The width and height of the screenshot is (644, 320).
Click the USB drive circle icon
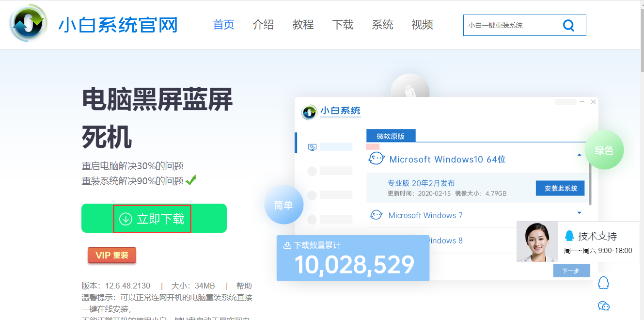click(410, 91)
